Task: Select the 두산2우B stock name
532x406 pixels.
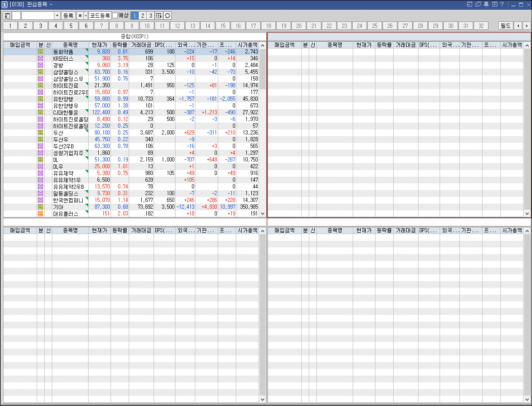Action: tap(63, 146)
